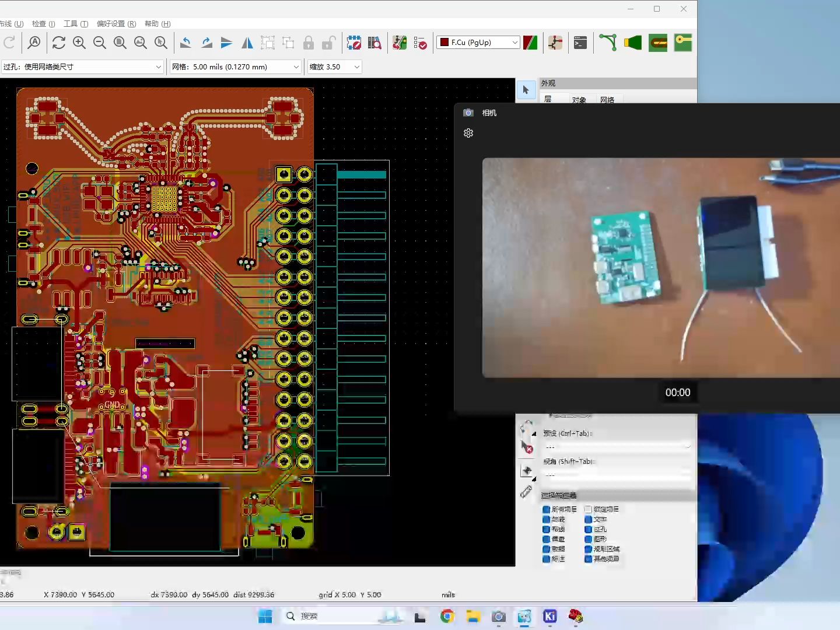Click the Zoom Out magnifier icon
This screenshot has width=840, height=630.
100,43
